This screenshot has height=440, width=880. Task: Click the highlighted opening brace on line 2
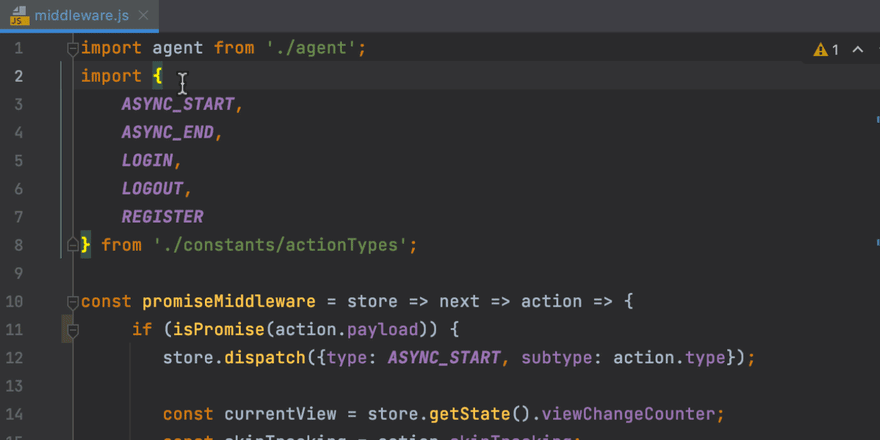click(158, 76)
